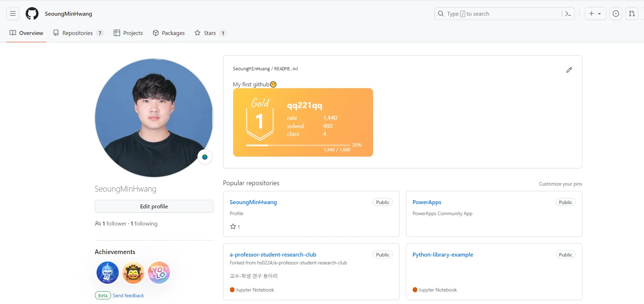Image resolution: width=644 pixels, height=304 pixels.
Task: Click the status badge on the avatar
Action: point(205,157)
